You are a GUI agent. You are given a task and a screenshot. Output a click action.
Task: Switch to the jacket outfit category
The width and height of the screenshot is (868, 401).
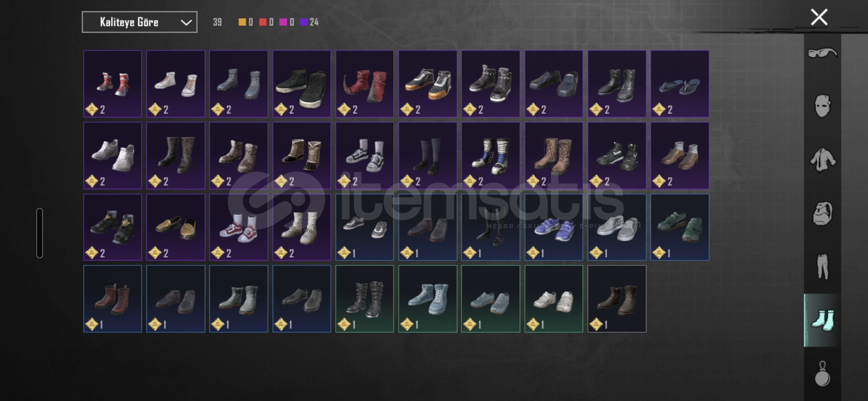pyautogui.click(x=822, y=160)
